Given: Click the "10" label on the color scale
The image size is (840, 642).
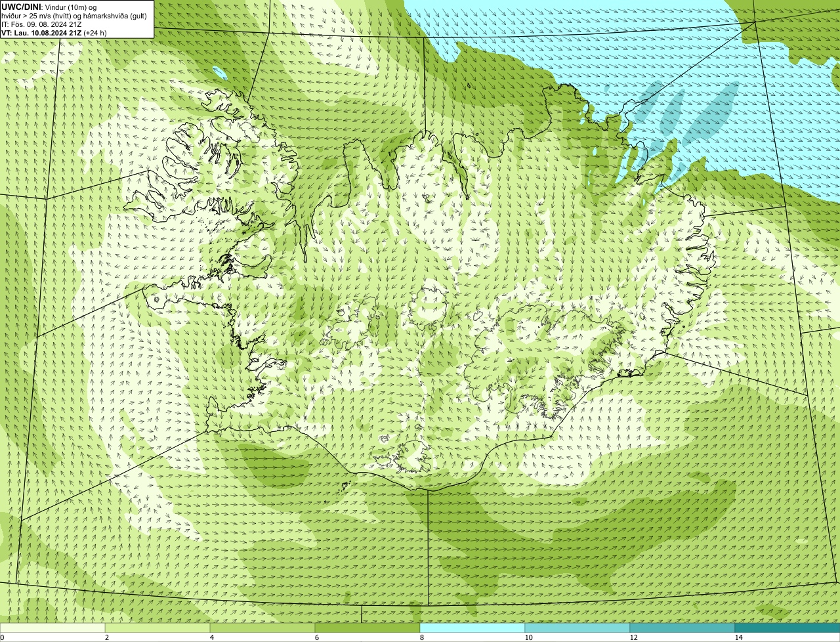Looking at the screenshot, I should [528, 637].
